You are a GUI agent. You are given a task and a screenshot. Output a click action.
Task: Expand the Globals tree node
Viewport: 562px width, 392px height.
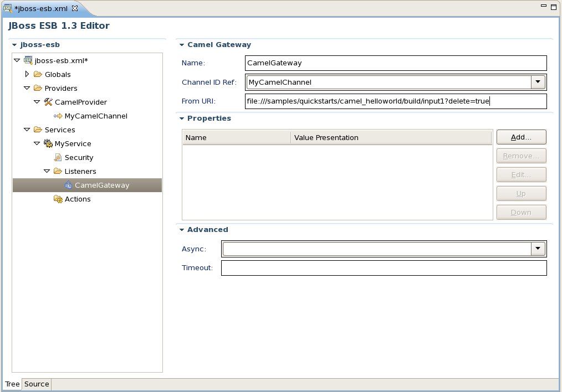click(x=27, y=74)
